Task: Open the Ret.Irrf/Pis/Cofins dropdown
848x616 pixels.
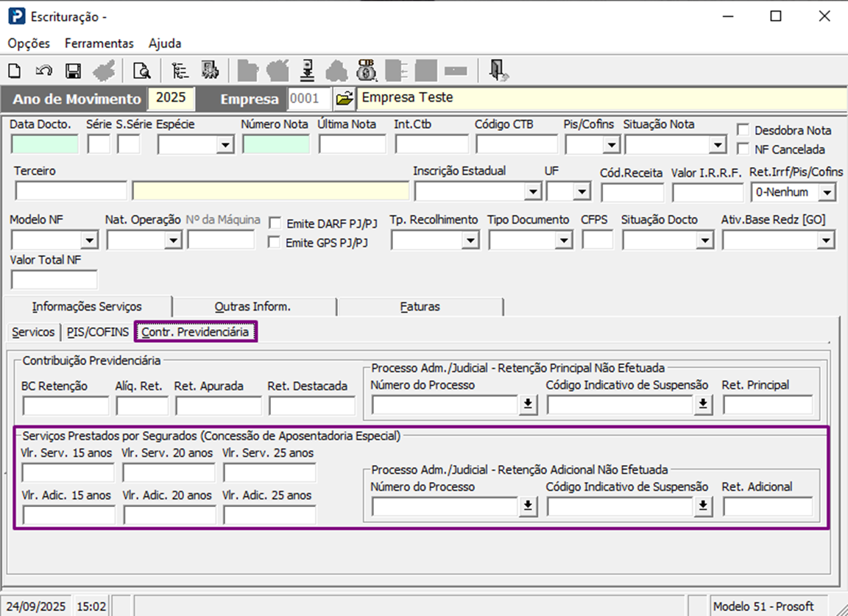Action: [828, 193]
